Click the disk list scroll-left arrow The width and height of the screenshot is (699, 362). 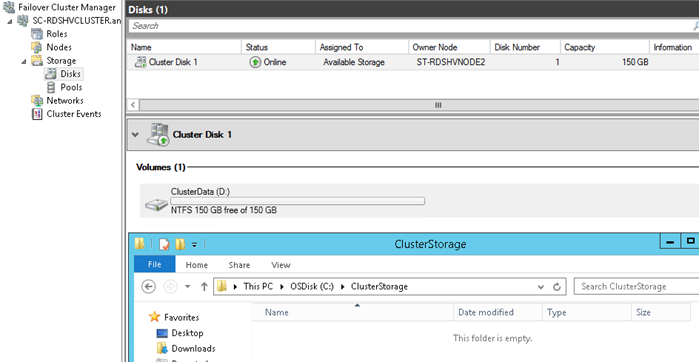tap(133, 105)
